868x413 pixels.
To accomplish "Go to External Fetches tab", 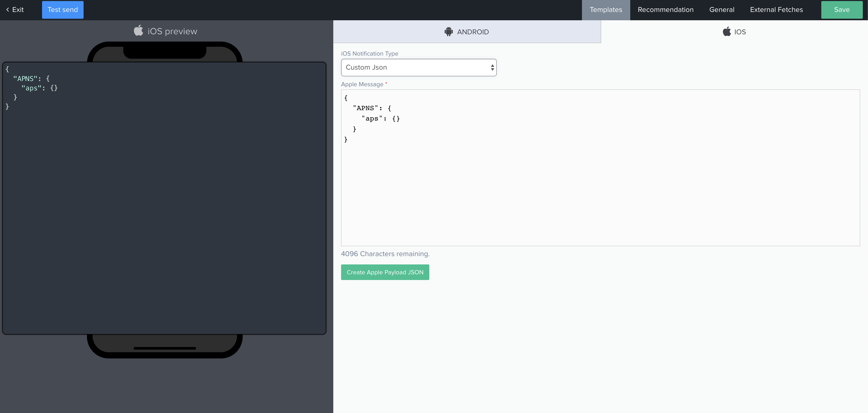I will pos(776,10).
